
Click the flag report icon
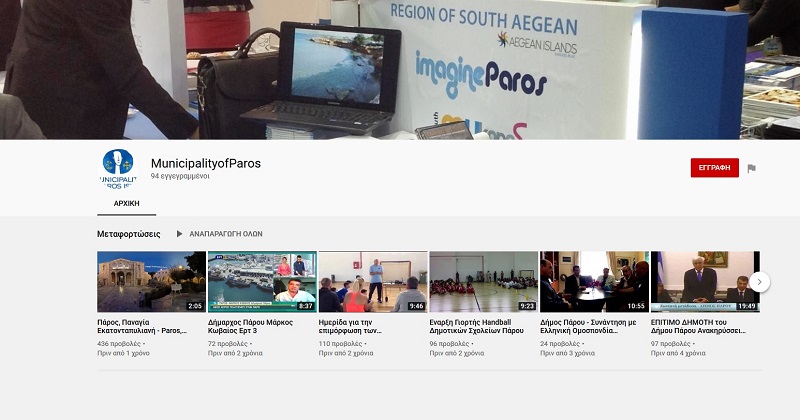pyautogui.click(x=751, y=168)
